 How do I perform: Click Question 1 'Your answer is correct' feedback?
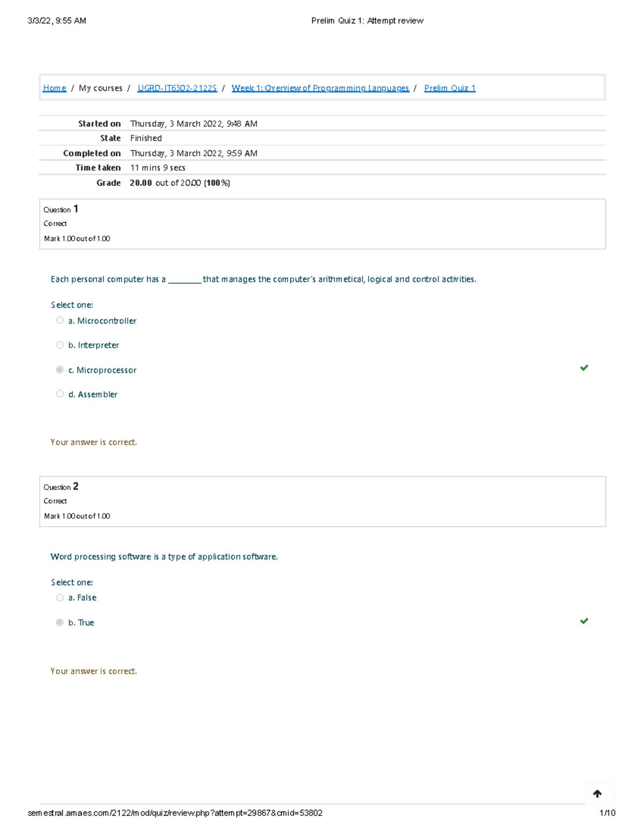[x=93, y=443]
